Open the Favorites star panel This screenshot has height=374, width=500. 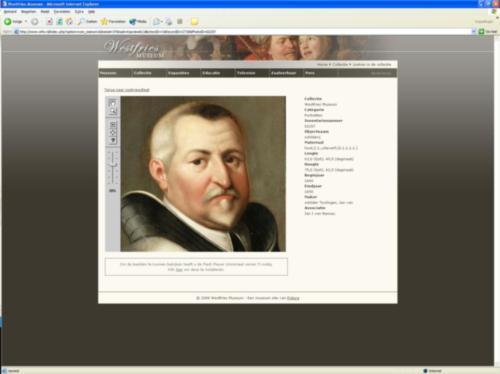pyautogui.click(x=113, y=22)
